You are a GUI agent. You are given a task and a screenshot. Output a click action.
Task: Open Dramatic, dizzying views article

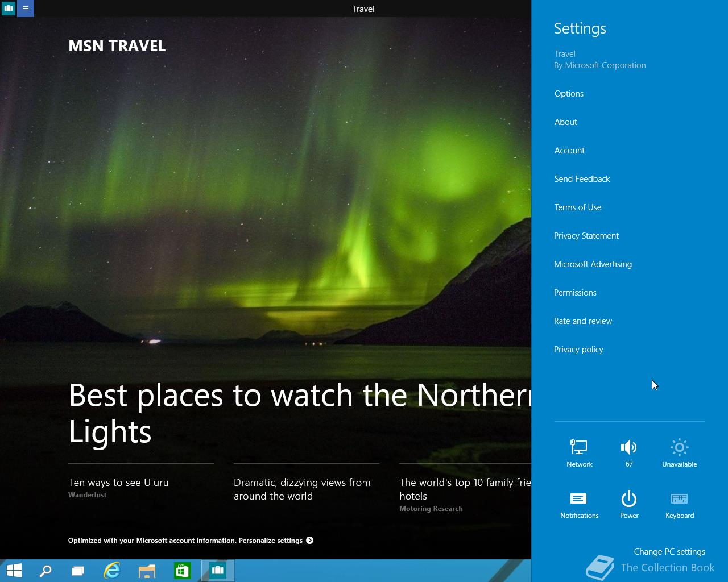point(302,489)
